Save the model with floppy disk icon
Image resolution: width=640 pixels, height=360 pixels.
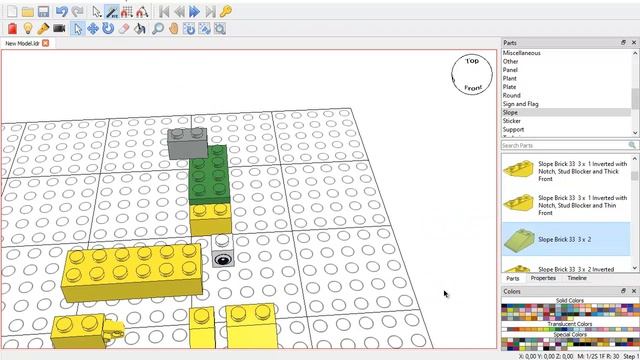(x=43, y=11)
